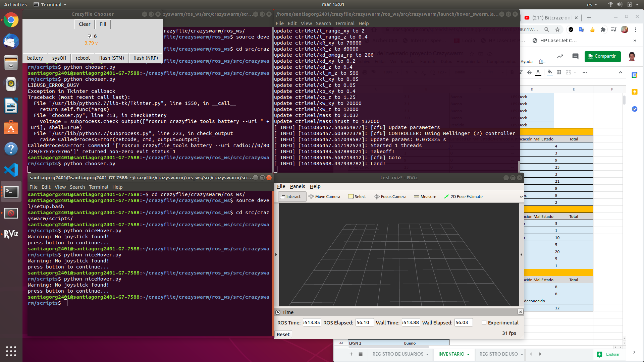Choose the Focus Camera tool
The width and height of the screenshot is (644, 362).
390,197
